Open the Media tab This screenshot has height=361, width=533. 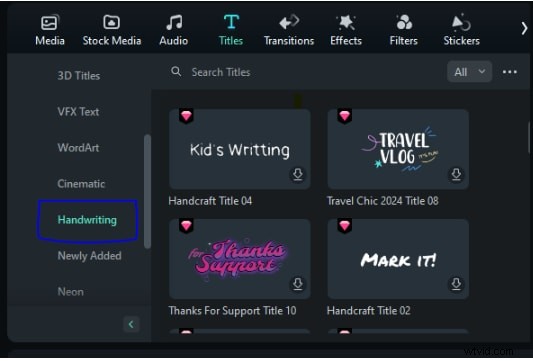50,30
